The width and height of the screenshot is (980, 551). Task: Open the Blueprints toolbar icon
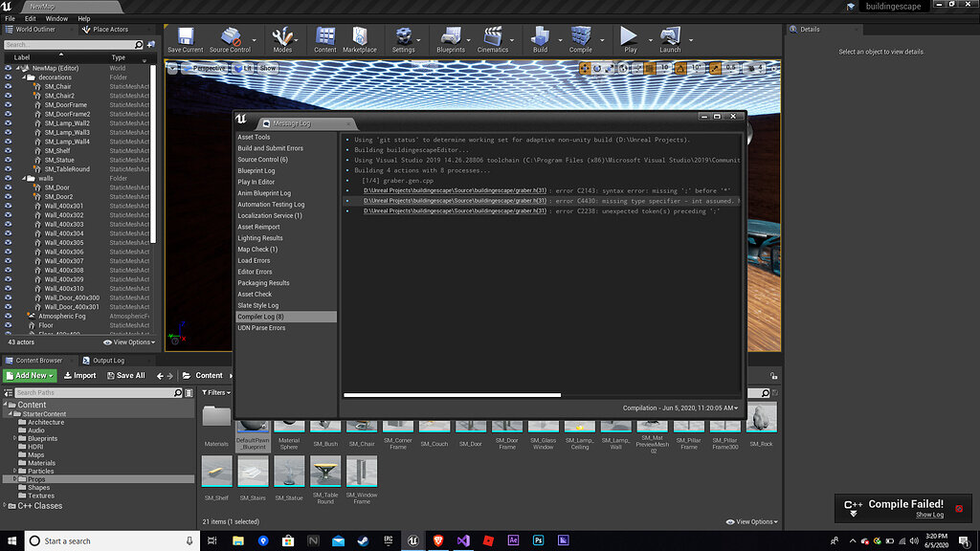point(451,39)
